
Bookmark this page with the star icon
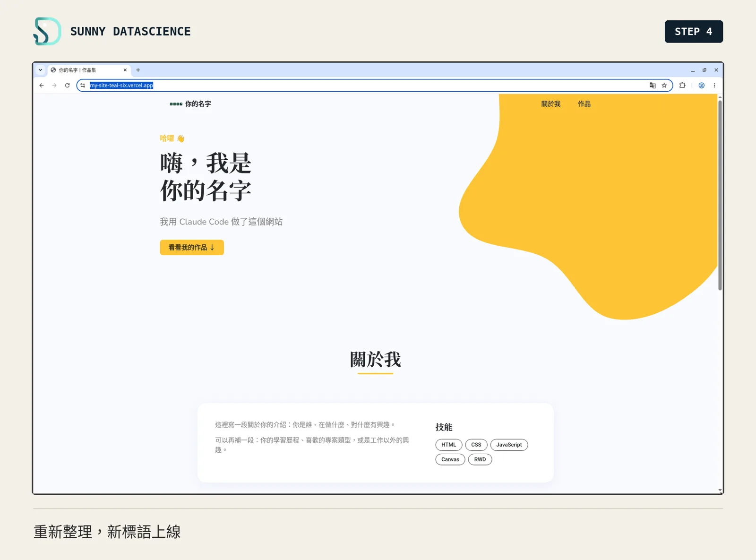coord(664,86)
